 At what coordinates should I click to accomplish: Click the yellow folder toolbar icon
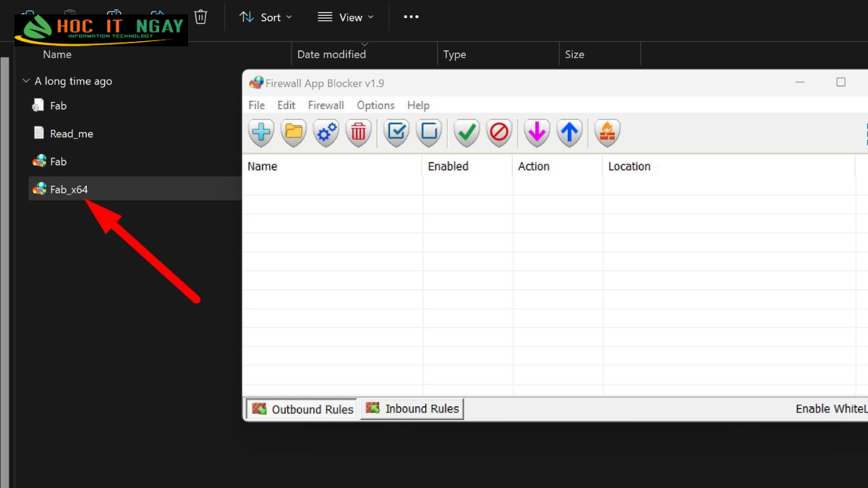pyautogui.click(x=294, y=133)
